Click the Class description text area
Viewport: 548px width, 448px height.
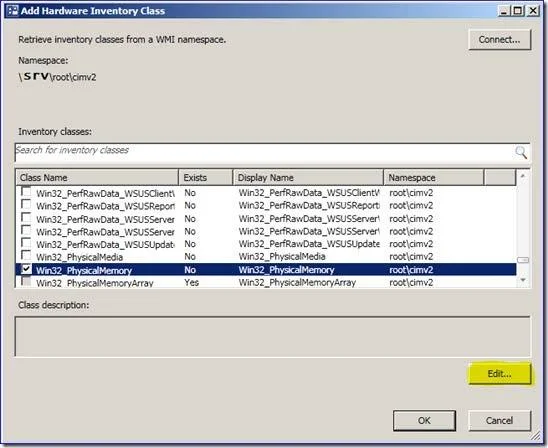tap(273, 337)
